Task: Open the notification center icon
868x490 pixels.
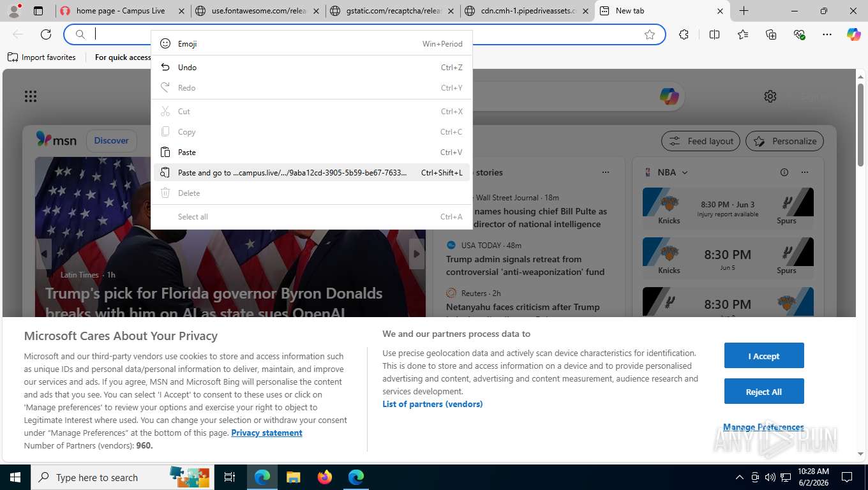Action: click(x=847, y=477)
